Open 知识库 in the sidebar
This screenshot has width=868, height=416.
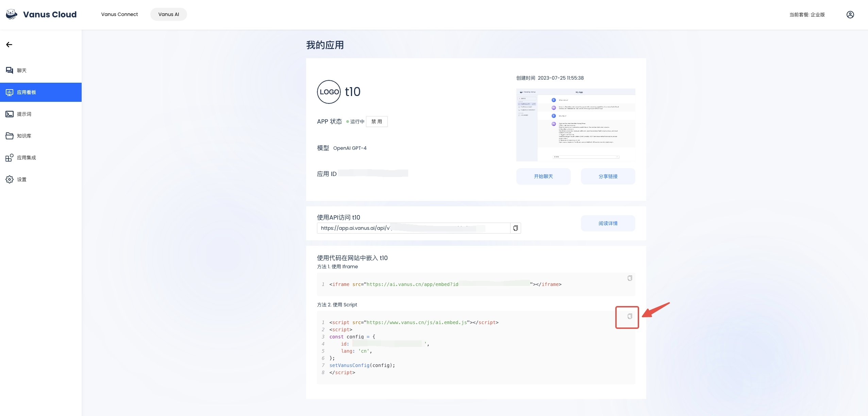pyautogui.click(x=41, y=136)
